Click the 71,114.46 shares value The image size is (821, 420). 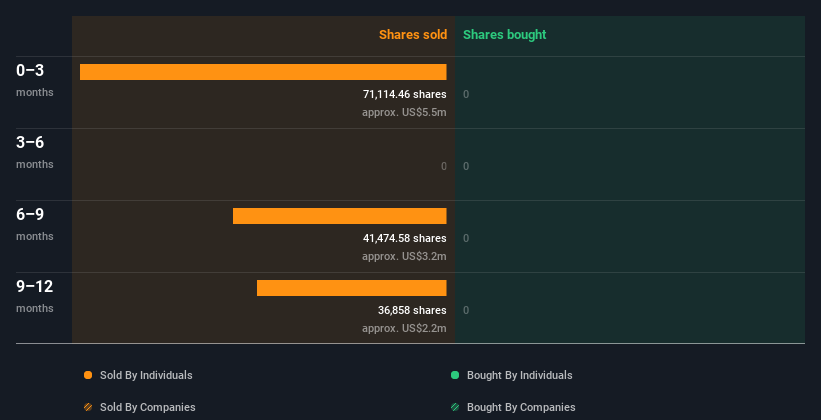coord(405,94)
